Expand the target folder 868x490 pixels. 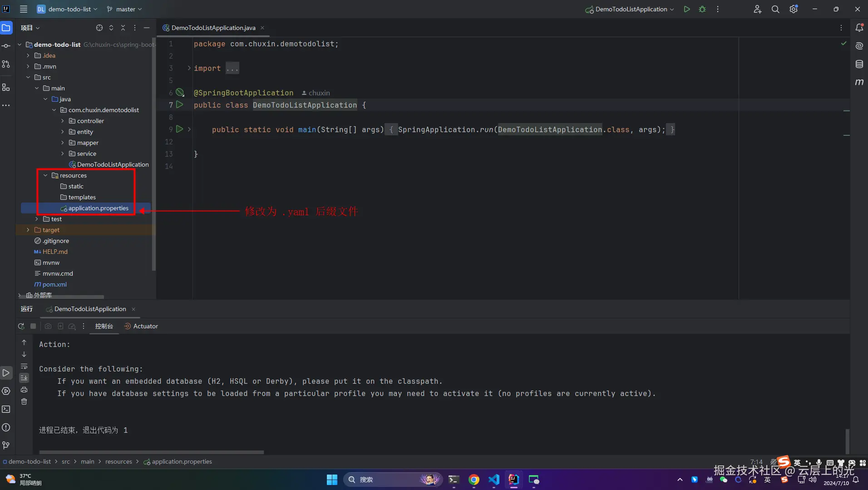point(28,230)
